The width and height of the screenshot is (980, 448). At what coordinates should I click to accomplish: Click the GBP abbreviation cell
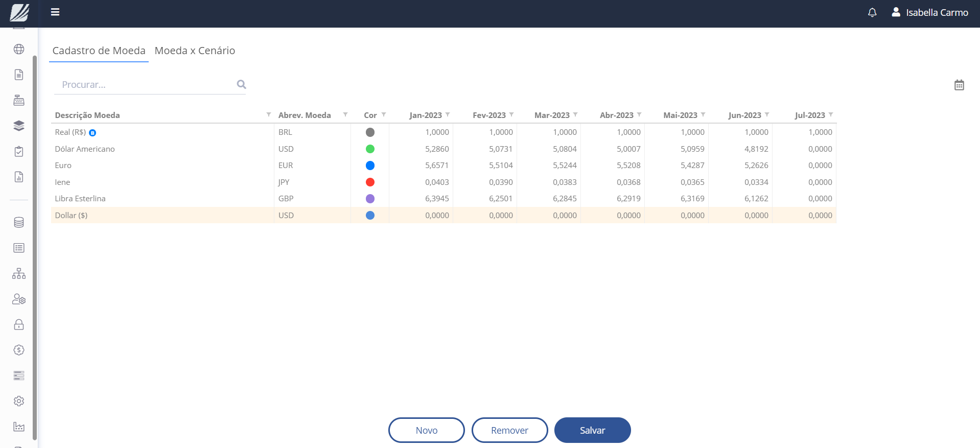click(x=312, y=199)
